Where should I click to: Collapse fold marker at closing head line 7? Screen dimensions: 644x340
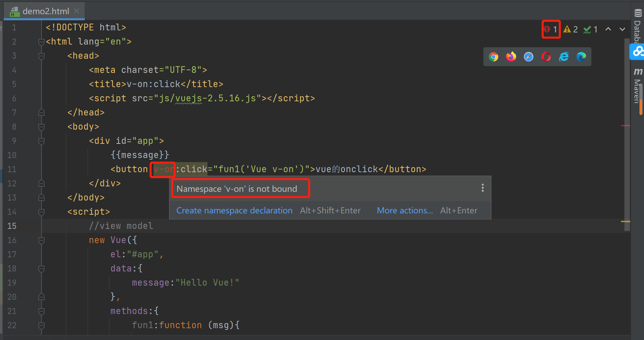41,112
